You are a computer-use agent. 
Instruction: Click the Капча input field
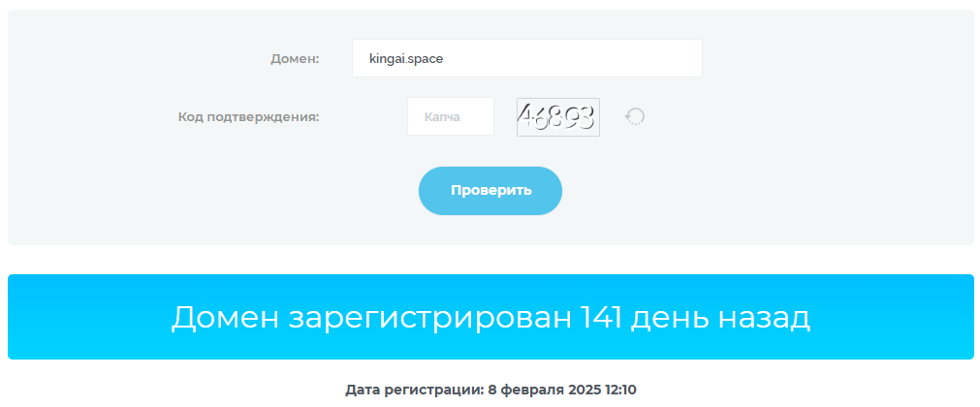tap(451, 116)
